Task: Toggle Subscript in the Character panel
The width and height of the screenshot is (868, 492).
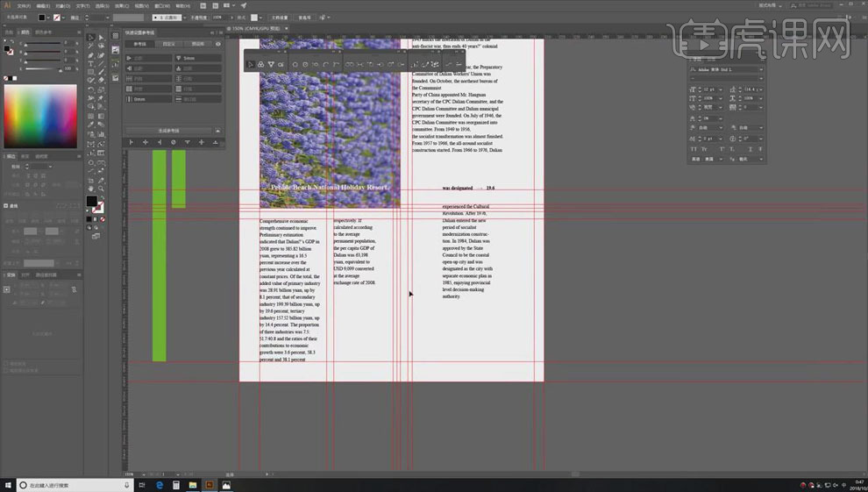Action: coord(732,149)
